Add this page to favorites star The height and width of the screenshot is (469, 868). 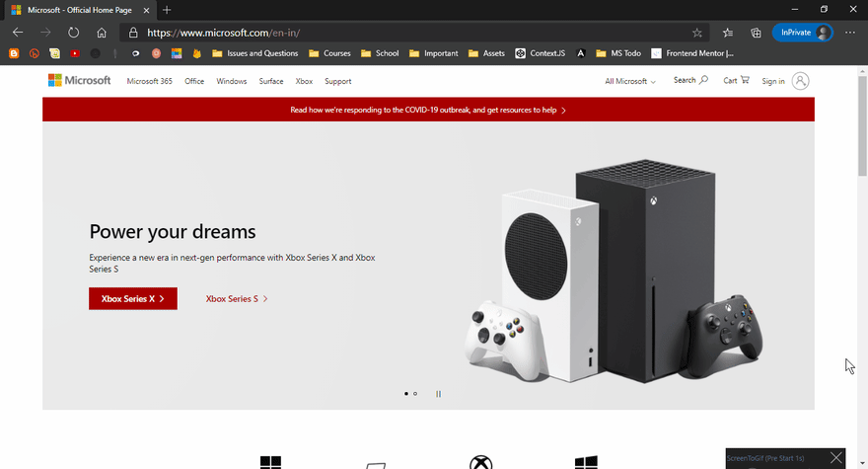click(697, 33)
